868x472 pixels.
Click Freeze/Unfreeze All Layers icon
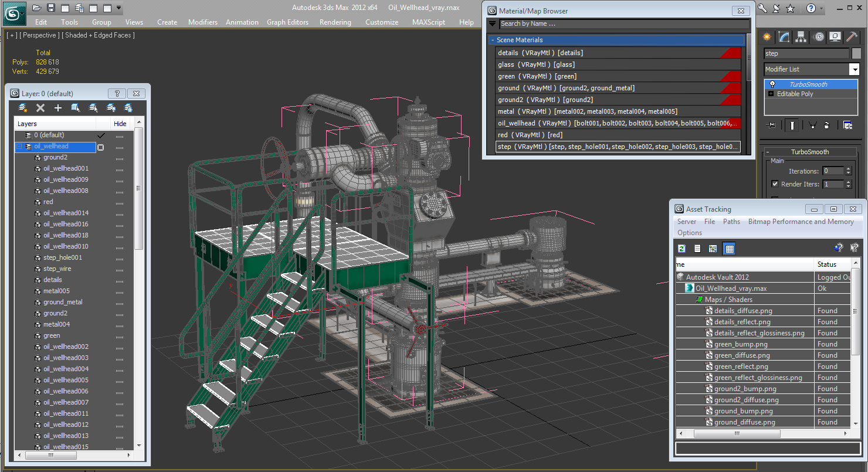tap(128, 108)
